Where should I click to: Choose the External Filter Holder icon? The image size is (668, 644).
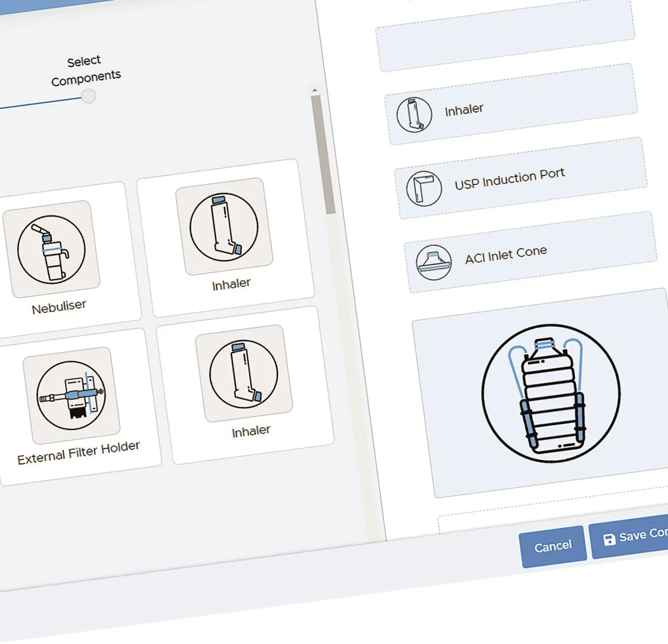click(x=71, y=395)
